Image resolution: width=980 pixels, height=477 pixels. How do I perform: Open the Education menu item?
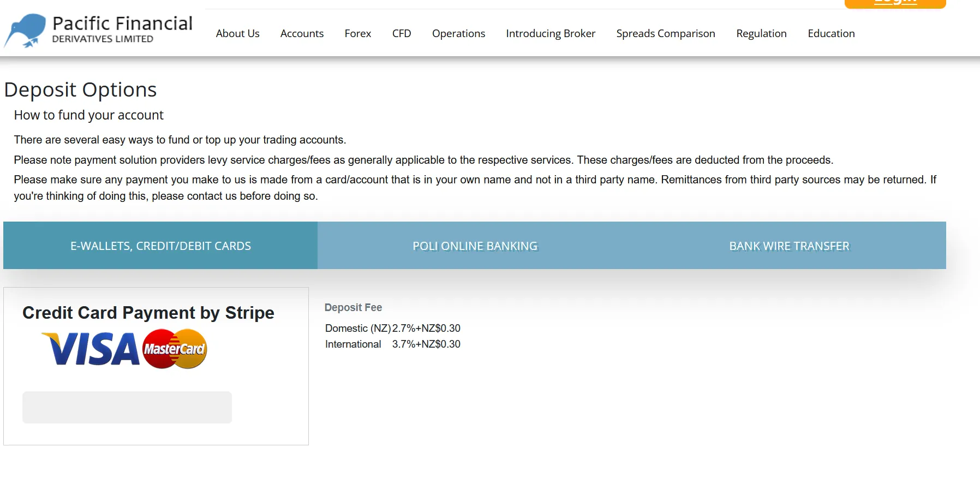831,33
